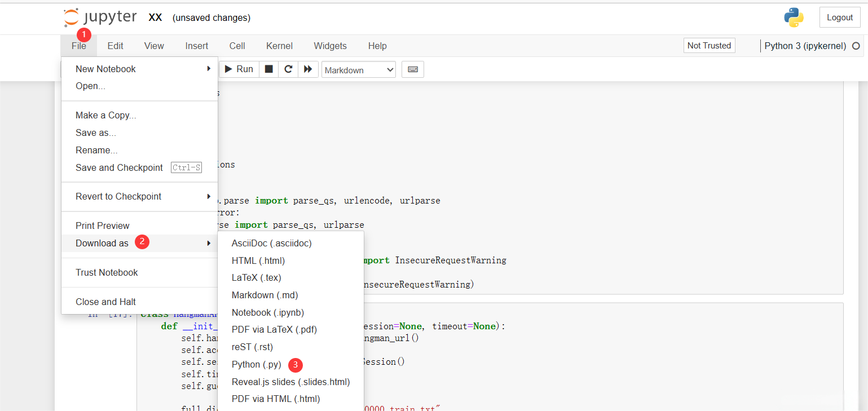Click the kernel idle indicator circle

click(856, 46)
